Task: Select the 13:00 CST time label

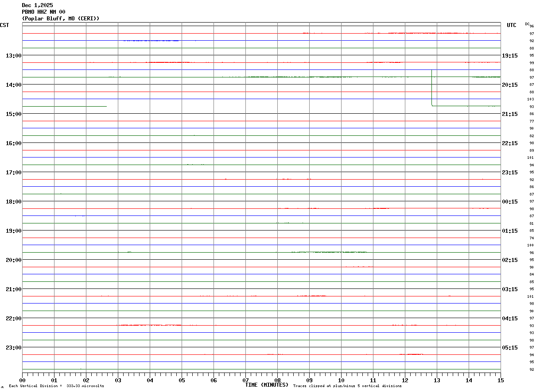Action: [x=14, y=55]
